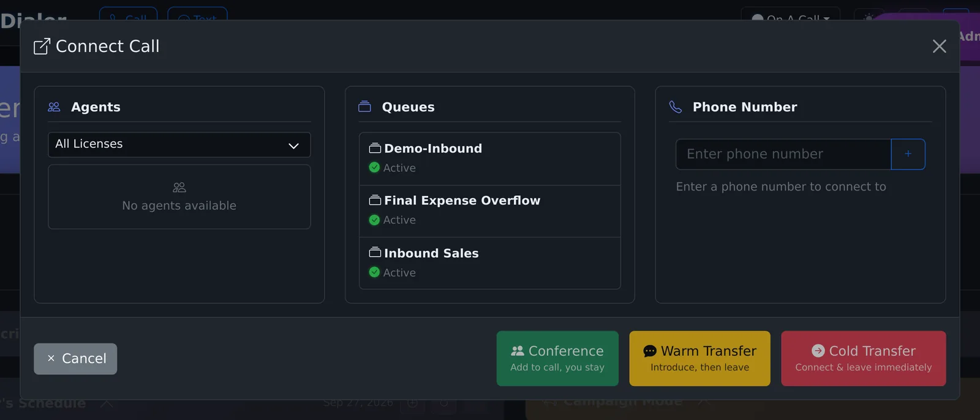Click green Active check for Inbound Sales

coord(374,272)
